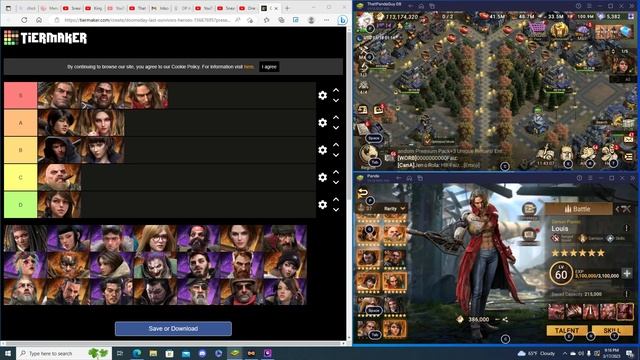This screenshot has width=640, height=360.
Task: Open the Battle tab in hero panel
Action: click(x=578, y=209)
